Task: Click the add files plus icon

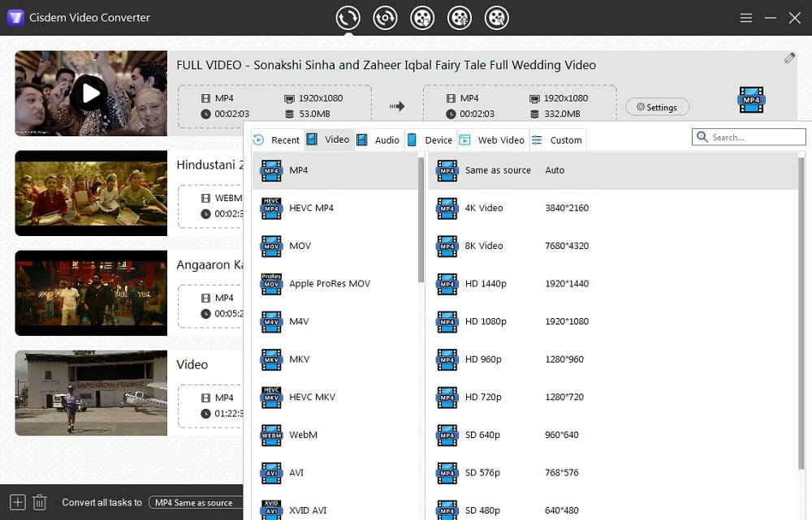Action: point(17,502)
